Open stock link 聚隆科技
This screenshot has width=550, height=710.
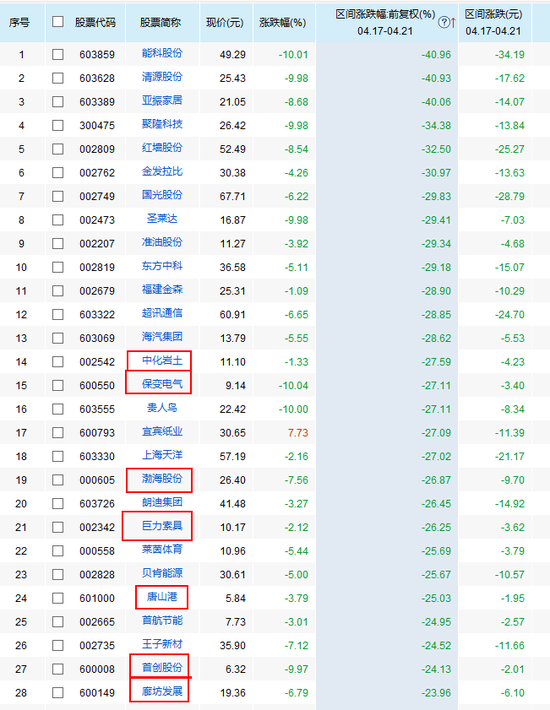(x=162, y=124)
